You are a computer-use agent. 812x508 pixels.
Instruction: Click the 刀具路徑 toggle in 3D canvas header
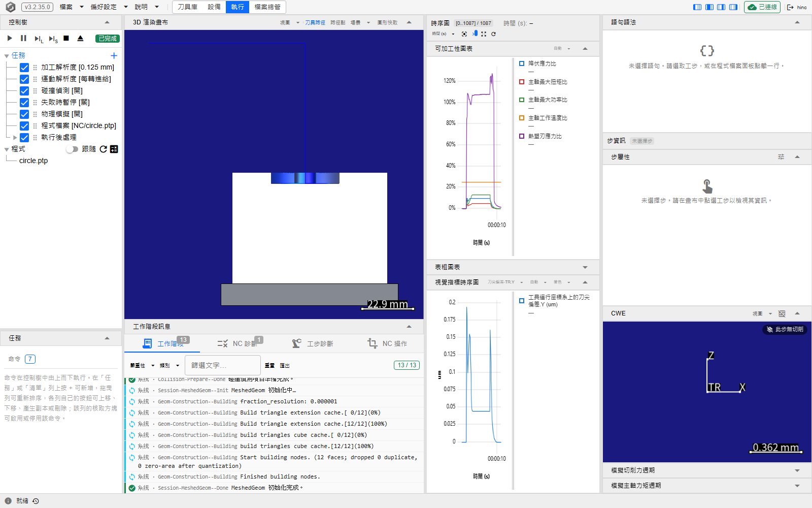(x=315, y=22)
